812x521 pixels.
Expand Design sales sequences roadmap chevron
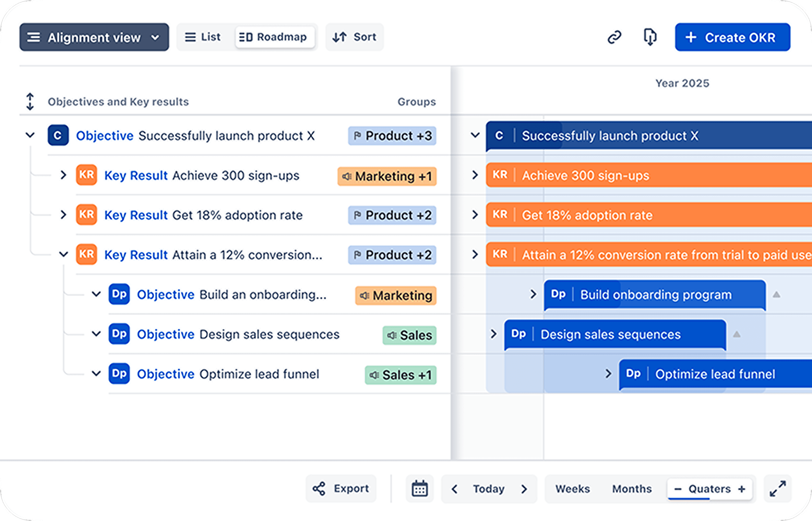tap(493, 334)
